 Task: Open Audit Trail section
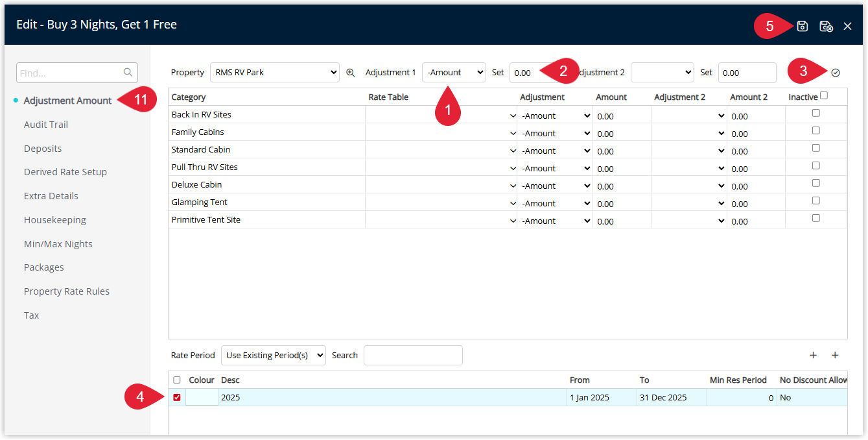[x=46, y=125]
